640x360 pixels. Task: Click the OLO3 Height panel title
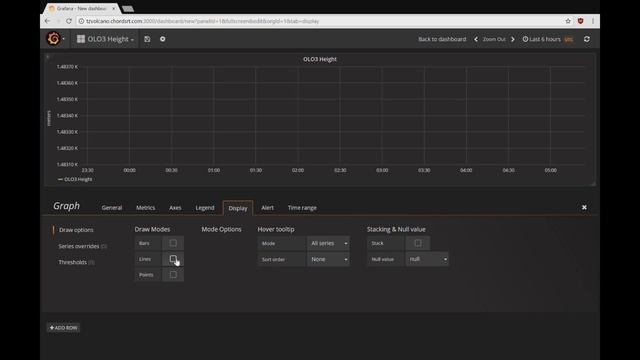(320, 59)
